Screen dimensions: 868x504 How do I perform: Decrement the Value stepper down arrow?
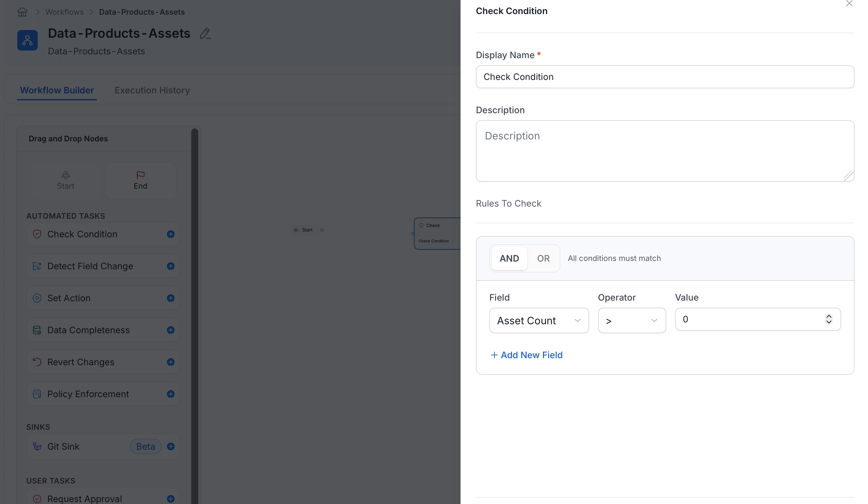coord(829,322)
